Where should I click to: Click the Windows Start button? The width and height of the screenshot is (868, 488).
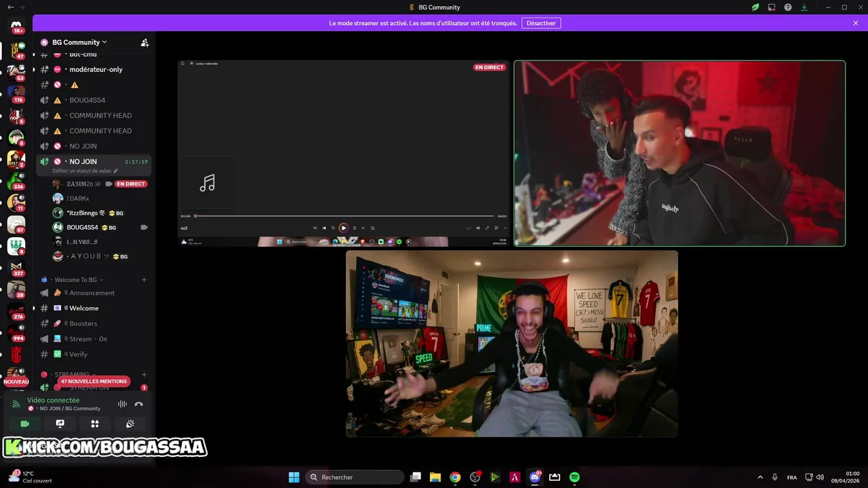pos(294,477)
